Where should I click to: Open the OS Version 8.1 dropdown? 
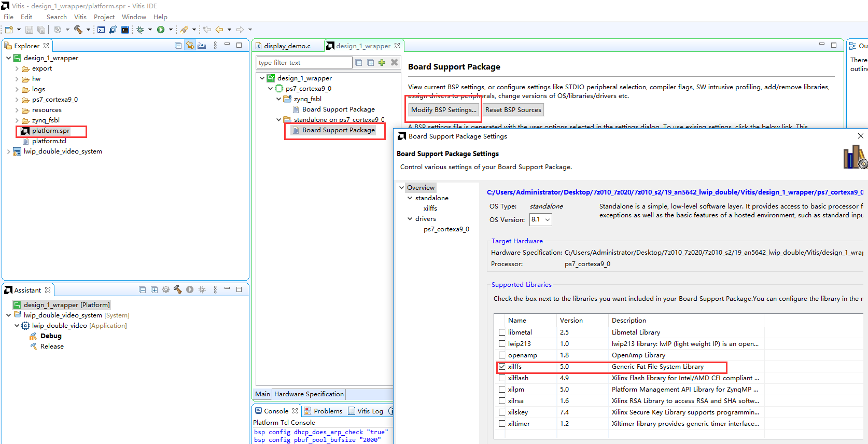541,220
